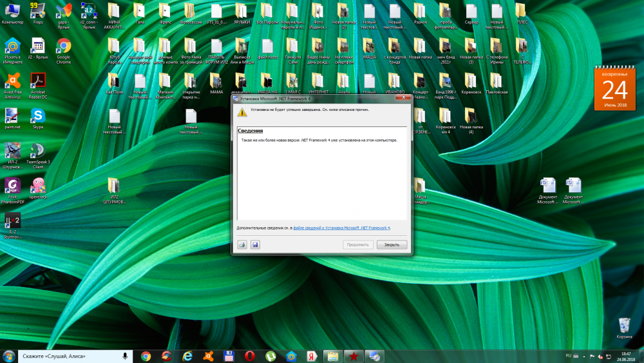Image resolution: width=644 pixels, height=363 pixels.
Task: Open TeamSpeak 3 Client shortcut
Action: coord(38,151)
